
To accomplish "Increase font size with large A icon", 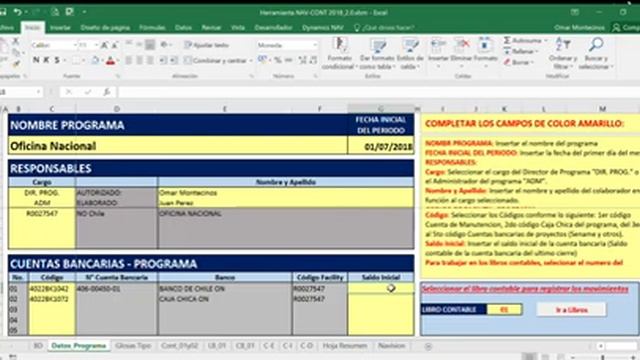I will [104, 45].
